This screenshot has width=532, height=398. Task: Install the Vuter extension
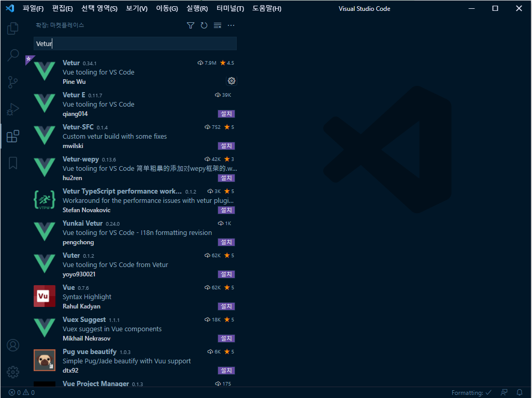[226, 274]
